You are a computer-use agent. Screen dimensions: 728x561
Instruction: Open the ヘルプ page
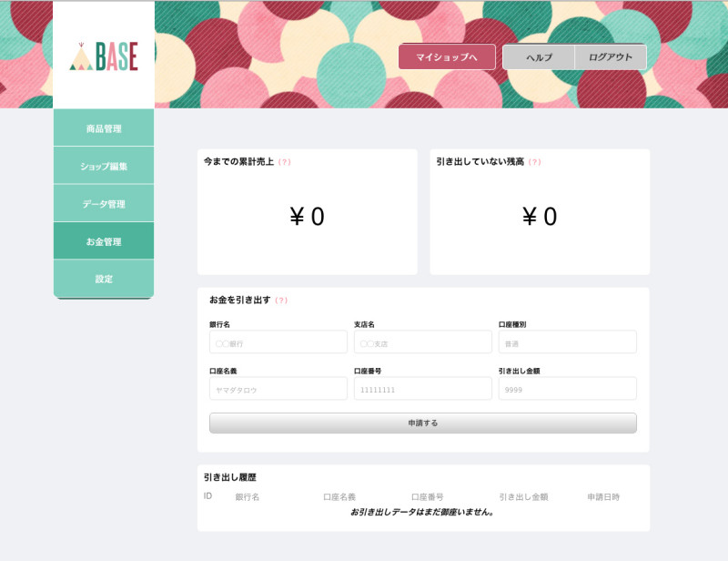pos(539,56)
